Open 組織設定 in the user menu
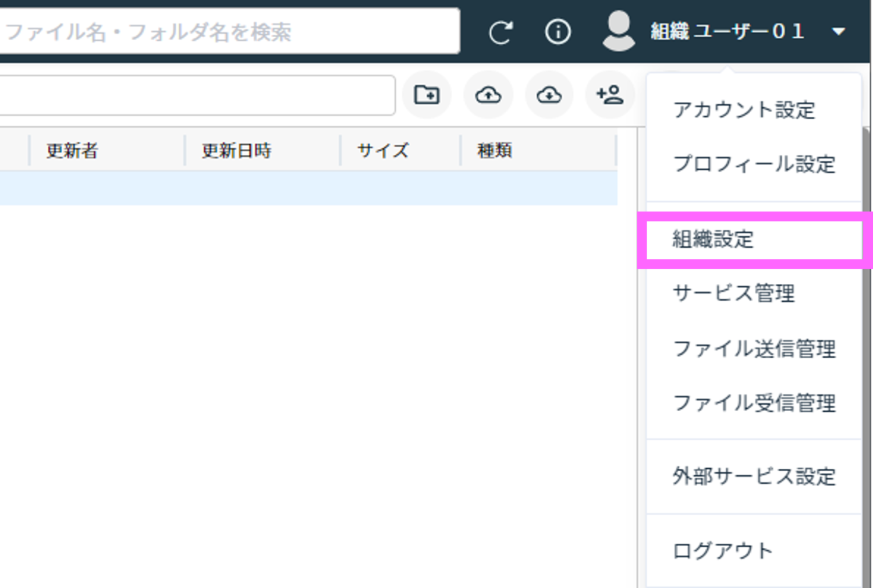Screen dimensions: 873x588 click(713, 240)
